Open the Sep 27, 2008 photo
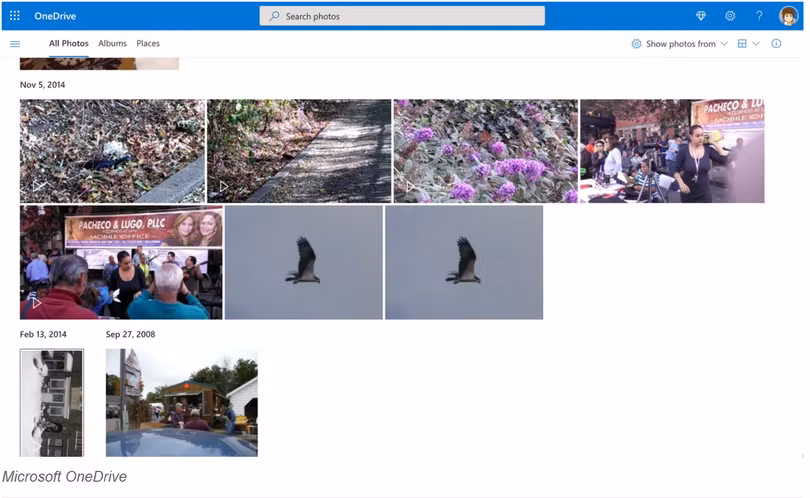This screenshot has height=498, width=810. click(x=181, y=402)
